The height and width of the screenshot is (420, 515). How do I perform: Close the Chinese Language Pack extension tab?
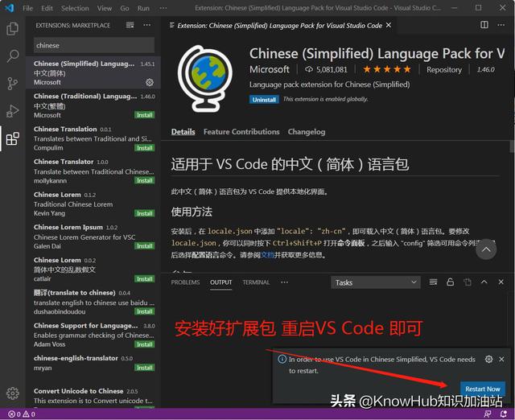[389, 25]
